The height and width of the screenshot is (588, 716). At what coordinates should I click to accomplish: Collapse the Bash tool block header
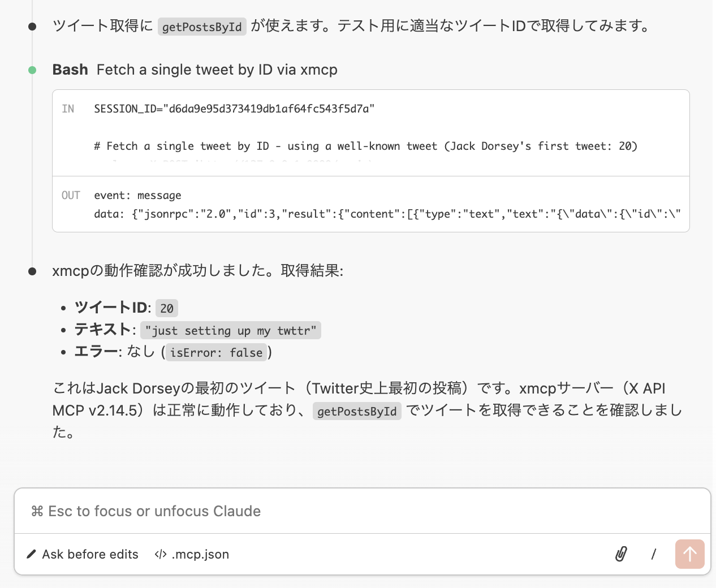pyautogui.click(x=195, y=69)
